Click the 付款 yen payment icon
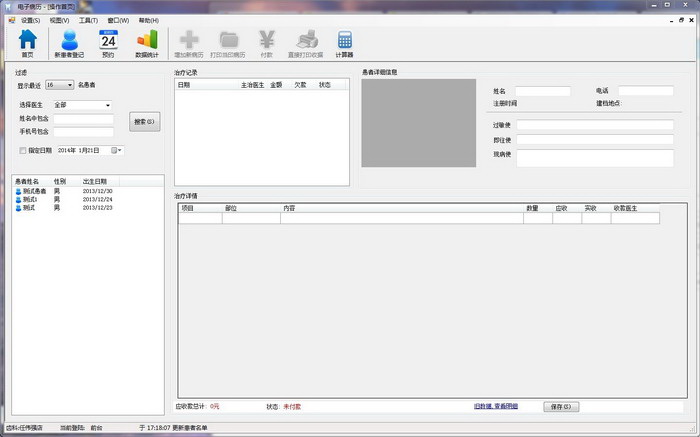The width and height of the screenshot is (700, 437). click(267, 43)
